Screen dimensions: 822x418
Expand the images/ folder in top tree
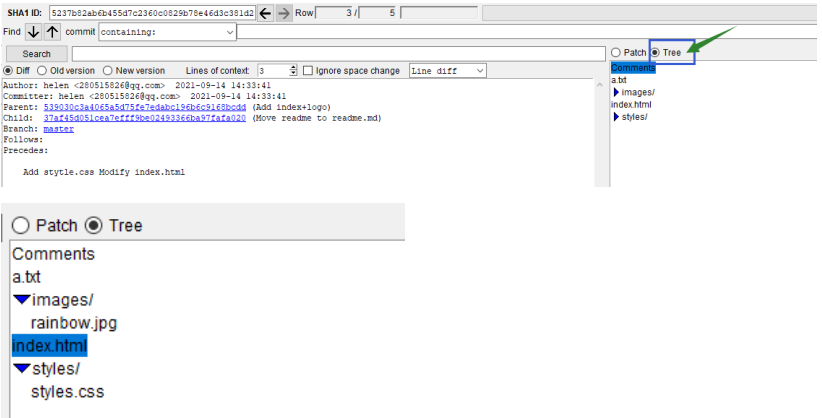(x=616, y=92)
